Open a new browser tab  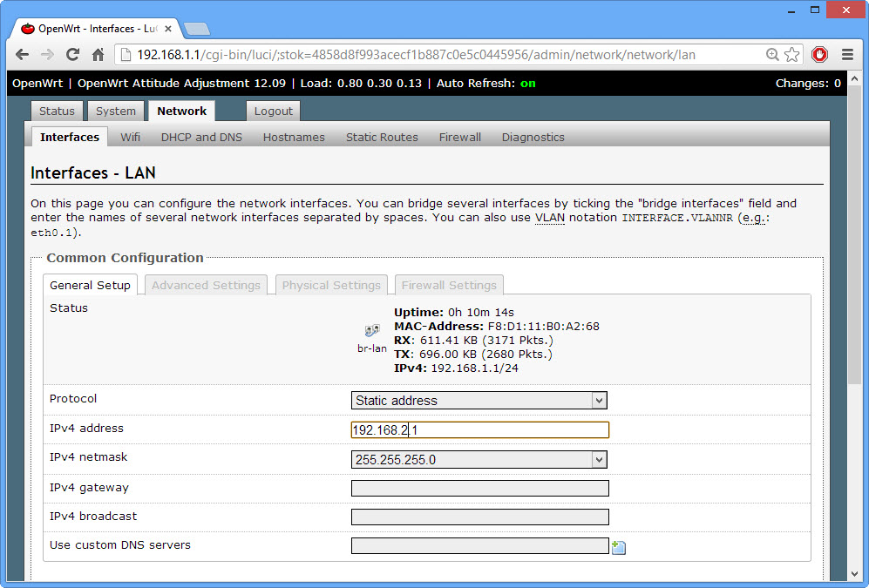197,29
